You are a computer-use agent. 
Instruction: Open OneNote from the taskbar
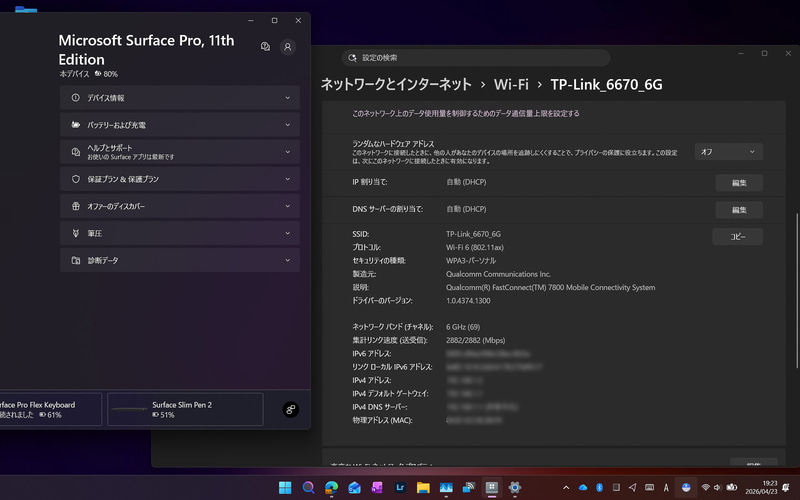[377, 488]
